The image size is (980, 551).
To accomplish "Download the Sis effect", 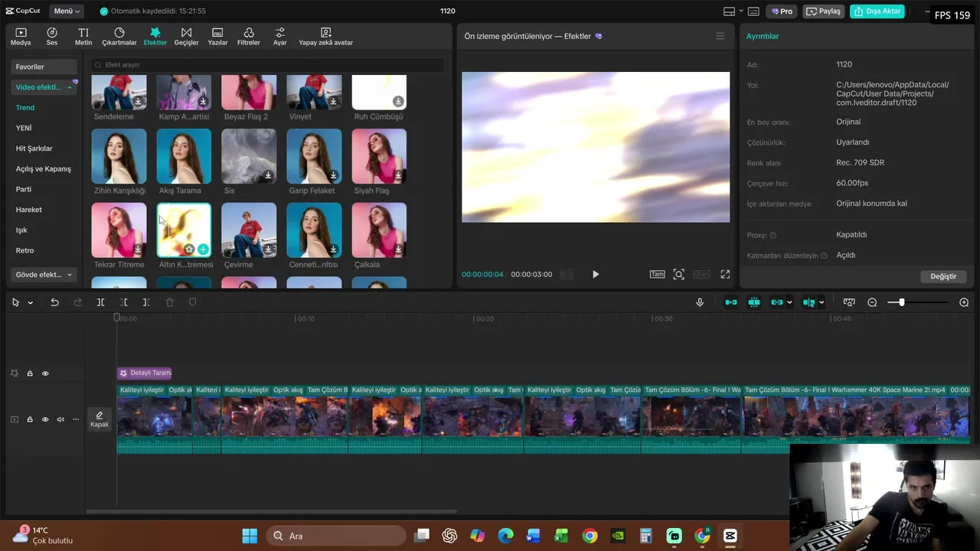I will [268, 175].
